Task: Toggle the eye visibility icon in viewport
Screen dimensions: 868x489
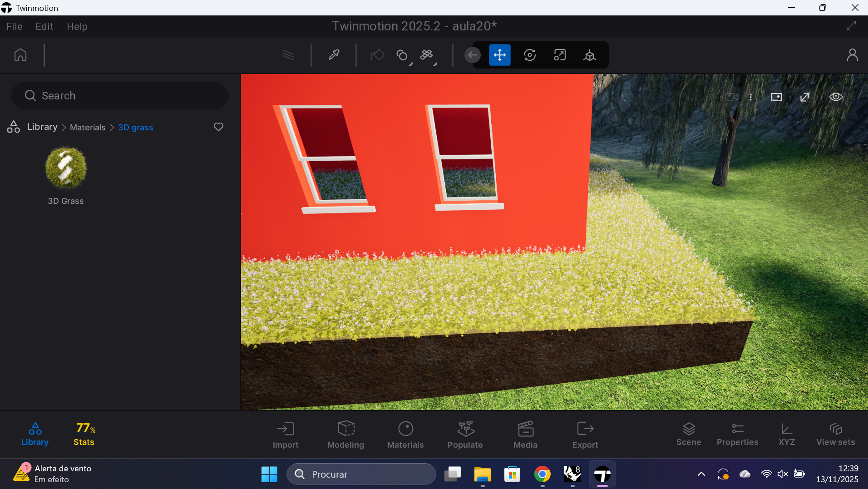Action: click(x=836, y=97)
